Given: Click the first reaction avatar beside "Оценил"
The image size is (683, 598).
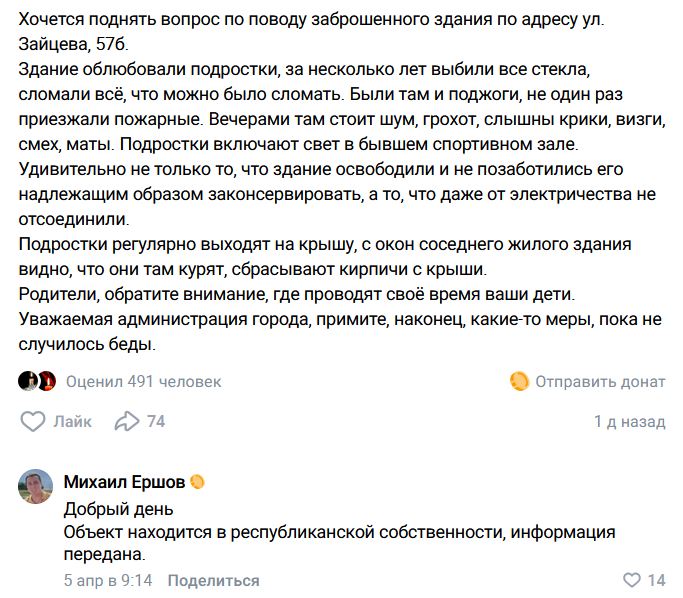Looking at the screenshot, I should point(28,381).
